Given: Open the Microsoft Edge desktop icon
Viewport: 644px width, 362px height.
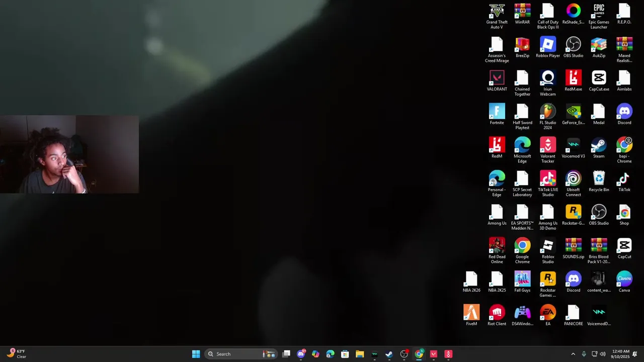Looking at the screenshot, I should click(x=522, y=150).
